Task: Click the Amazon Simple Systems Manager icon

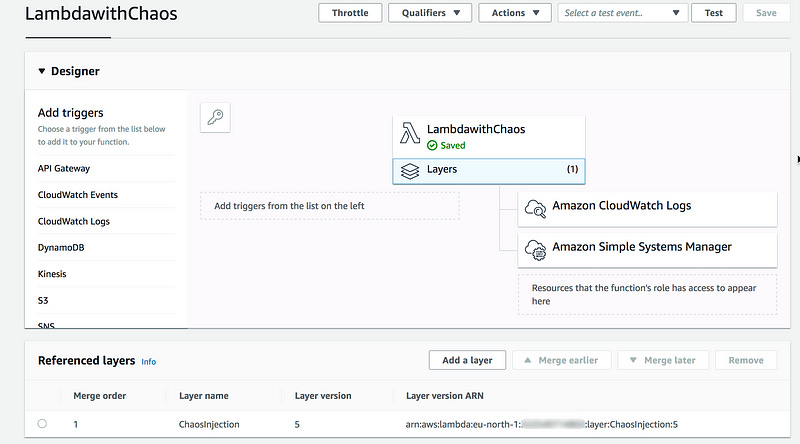Action: tap(535, 250)
